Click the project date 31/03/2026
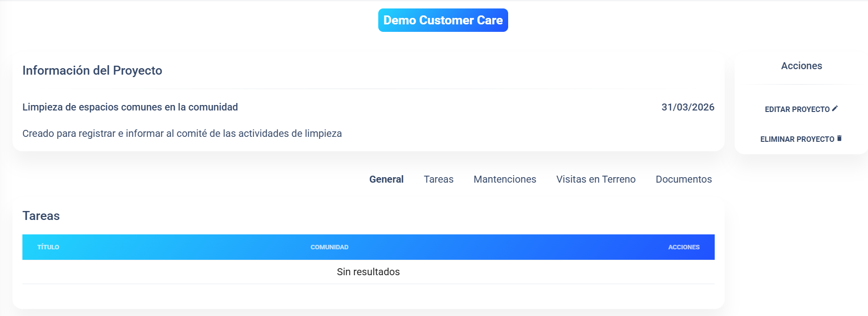This screenshot has width=868, height=316. 687,107
